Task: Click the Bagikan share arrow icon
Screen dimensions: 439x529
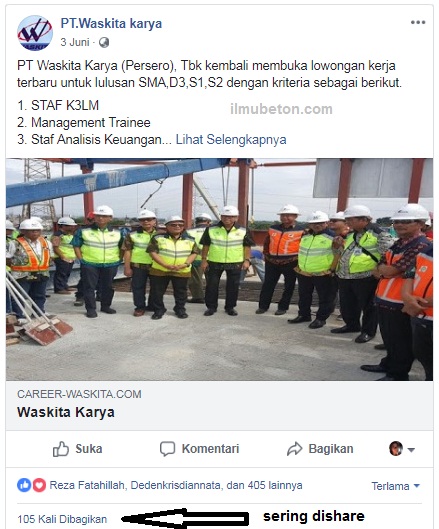Action: click(x=295, y=449)
